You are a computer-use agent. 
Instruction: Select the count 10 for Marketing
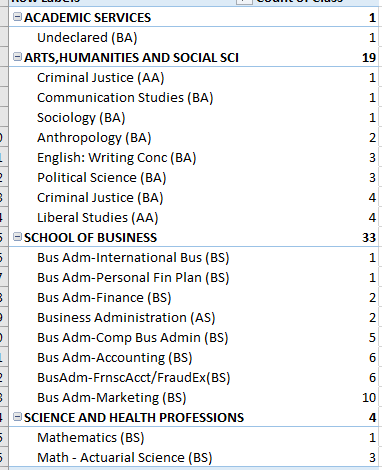coord(369,398)
